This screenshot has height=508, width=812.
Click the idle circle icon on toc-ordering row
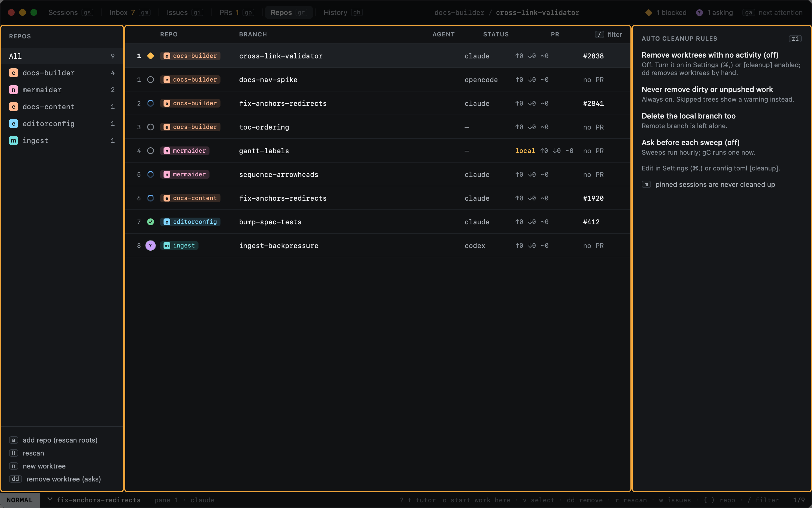[150, 127]
